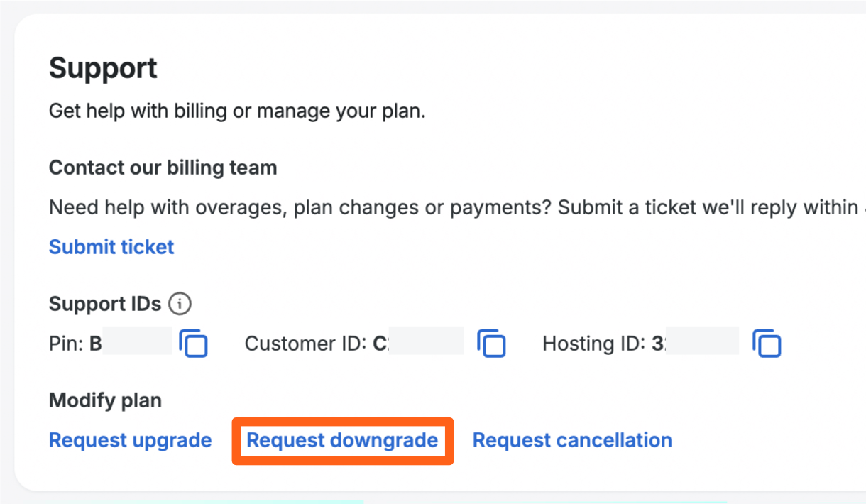The image size is (866, 504).
Task: Click the Support heading
Action: tap(103, 69)
